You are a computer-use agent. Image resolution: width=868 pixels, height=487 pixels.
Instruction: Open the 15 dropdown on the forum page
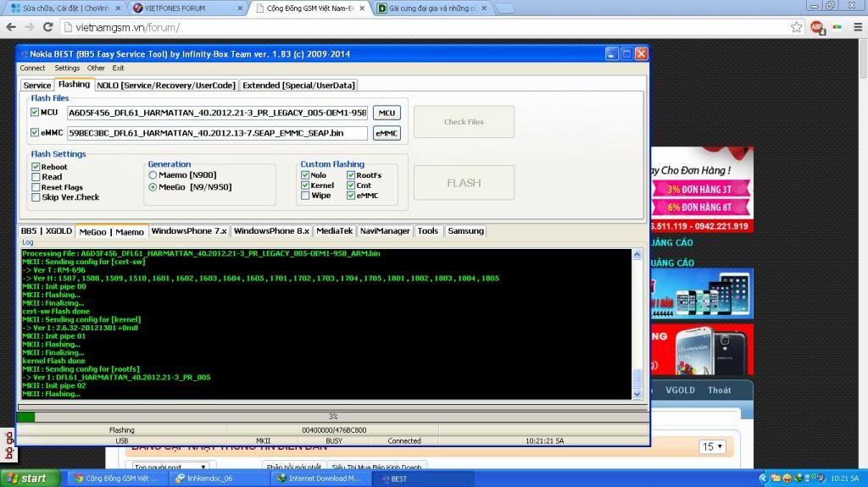tap(712, 446)
